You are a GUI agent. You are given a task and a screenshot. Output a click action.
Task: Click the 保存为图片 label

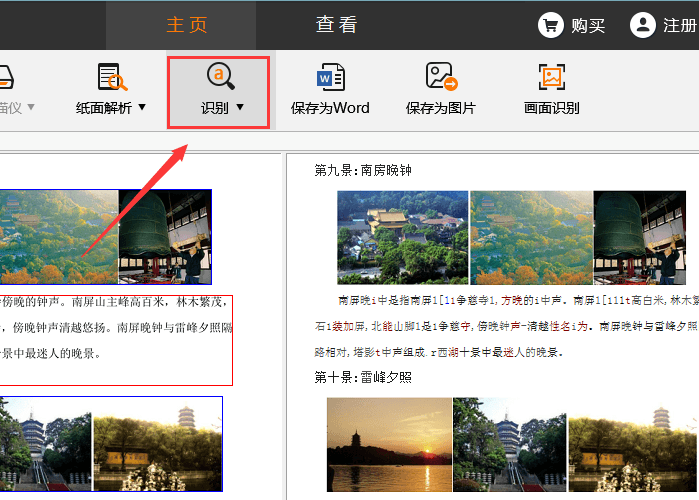coord(440,108)
